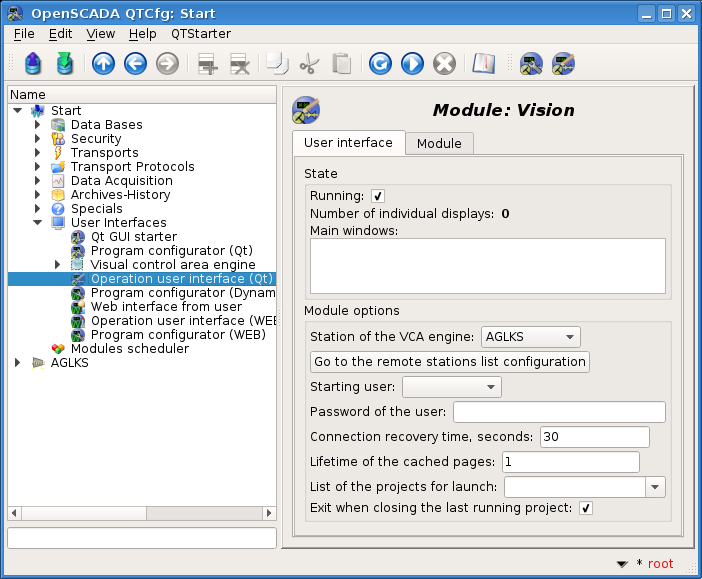Open the Help menu
The width and height of the screenshot is (702, 579).
(x=142, y=34)
